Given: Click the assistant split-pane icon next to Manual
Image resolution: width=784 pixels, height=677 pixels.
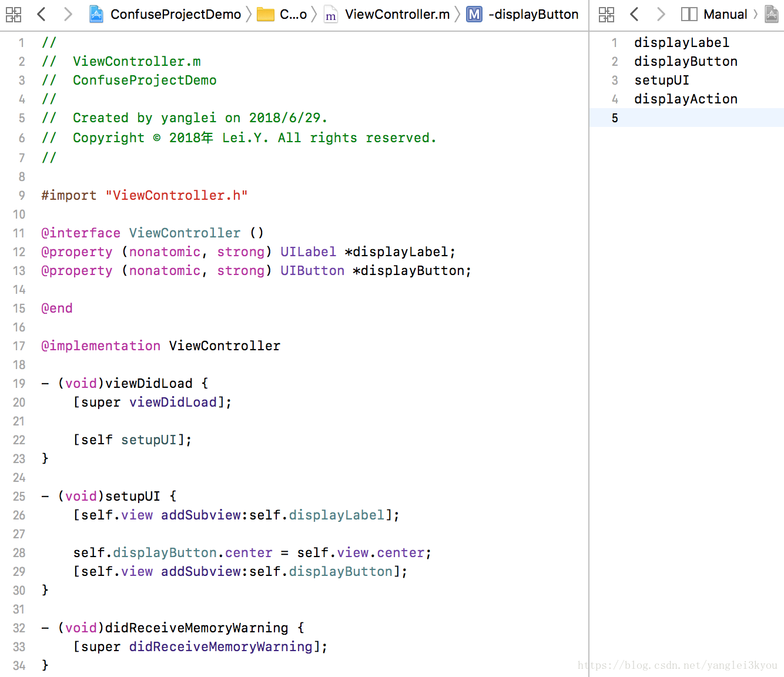Looking at the screenshot, I should tap(689, 14).
